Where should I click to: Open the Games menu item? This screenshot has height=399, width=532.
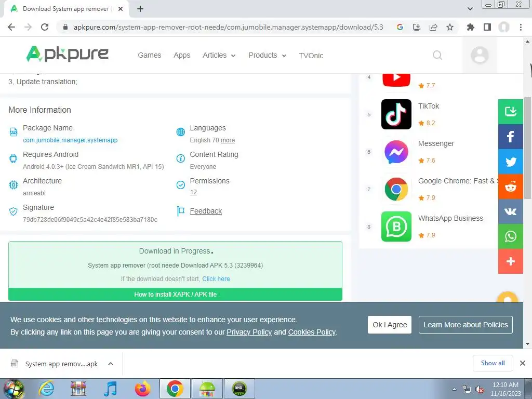click(x=149, y=55)
